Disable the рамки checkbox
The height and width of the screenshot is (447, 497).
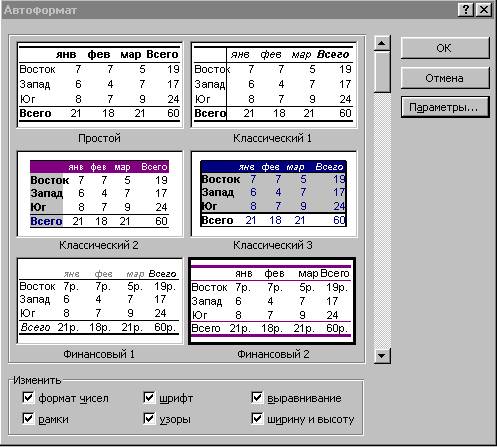coord(28,418)
